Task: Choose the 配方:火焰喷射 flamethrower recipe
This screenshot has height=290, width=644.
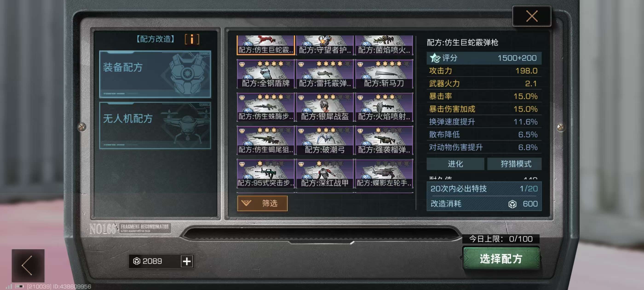Action: (x=384, y=107)
